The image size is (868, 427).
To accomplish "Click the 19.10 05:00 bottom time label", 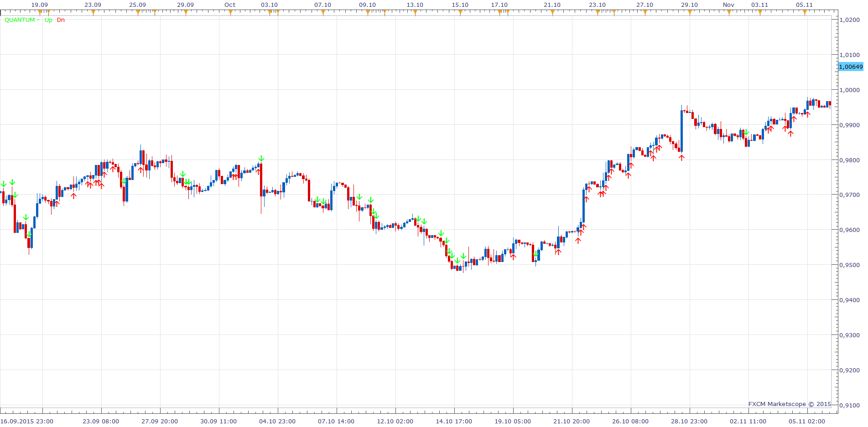I will 513,421.
